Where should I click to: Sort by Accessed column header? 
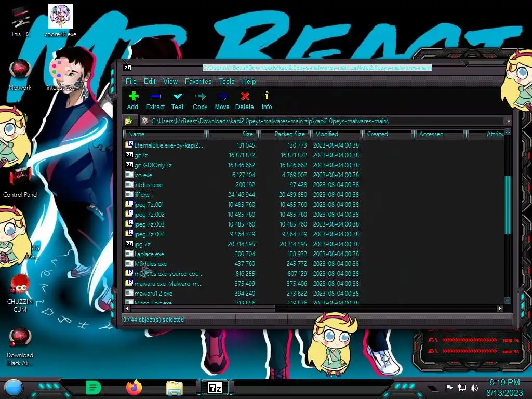(440, 134)
